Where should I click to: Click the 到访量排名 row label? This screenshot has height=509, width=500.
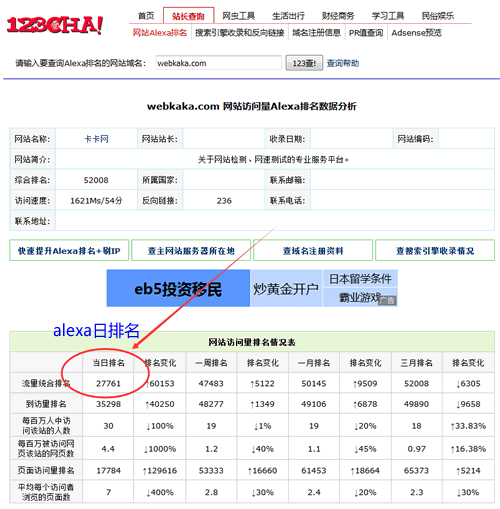tap(46, 404)
